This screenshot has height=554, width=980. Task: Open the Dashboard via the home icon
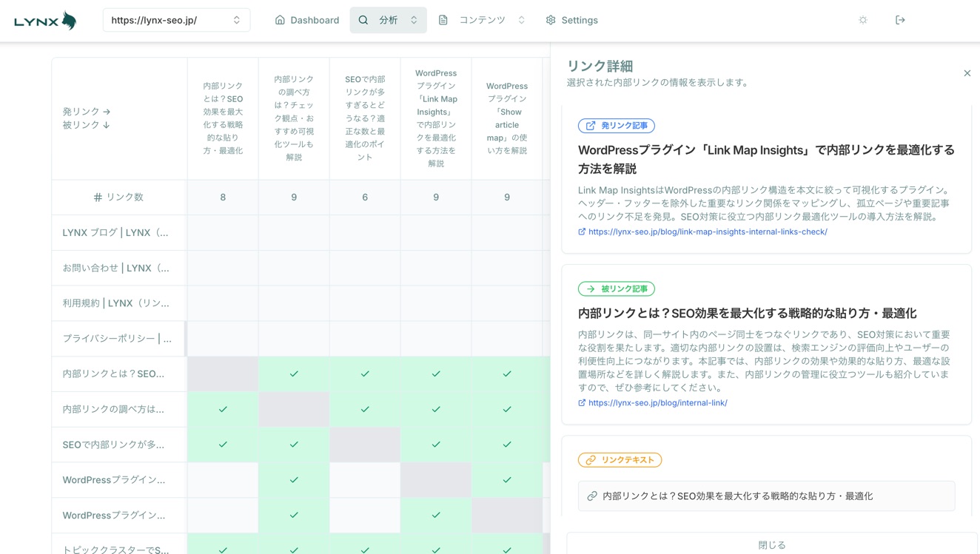[278, 20]
